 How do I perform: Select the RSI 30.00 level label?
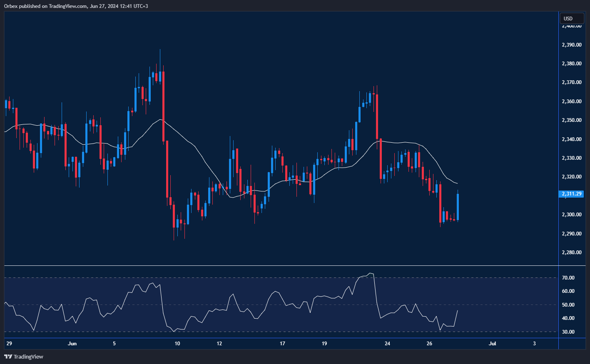tap(568, 332)
